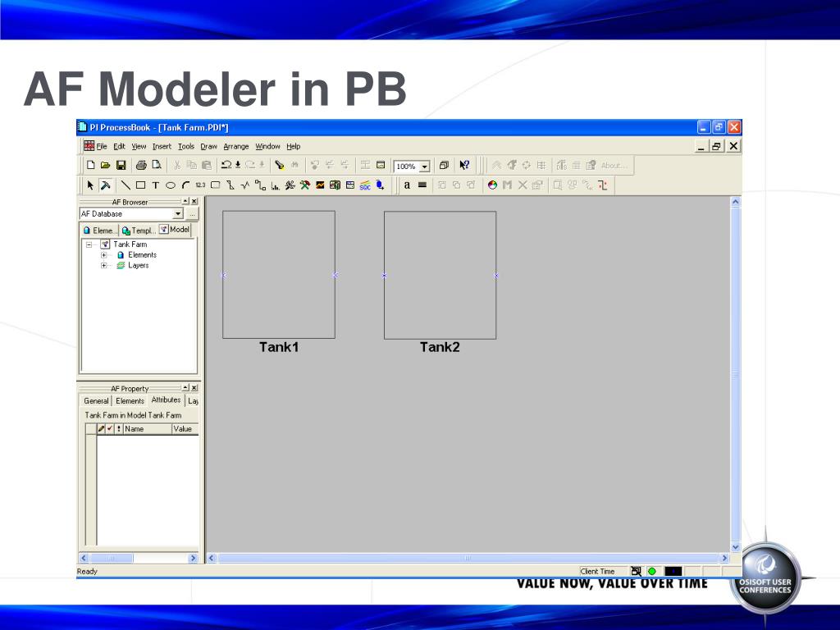This screenshot has width=840, height=630.
Task: Select the Tank2 rectangle
Action: [x=440, y=275]
